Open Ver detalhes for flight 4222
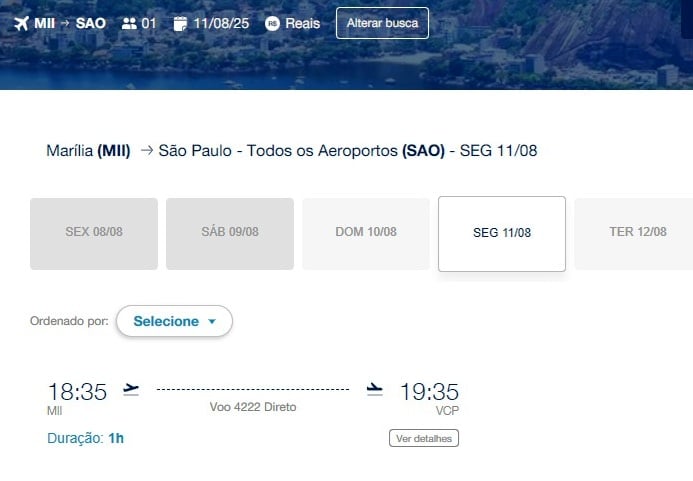The height and width of the screenshot is (481, 693). point(424,438)
